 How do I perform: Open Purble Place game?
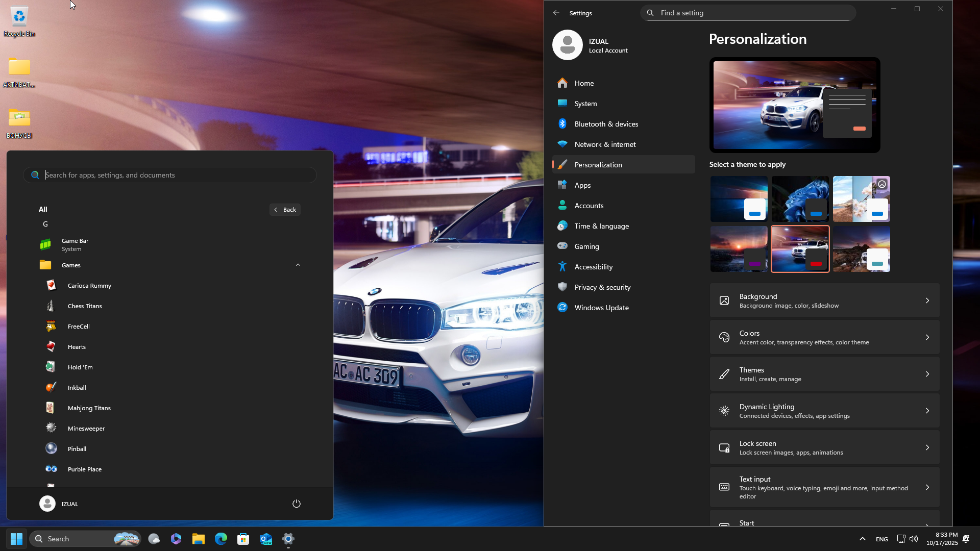(84, 469)
